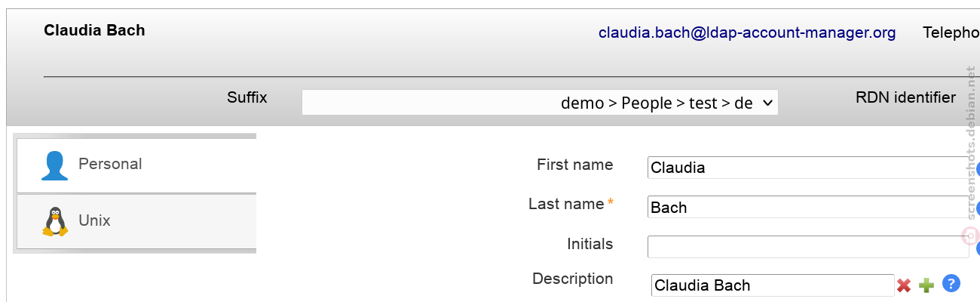Click into the Description text field
Screen dimensions: 980x302
(773, 285)
